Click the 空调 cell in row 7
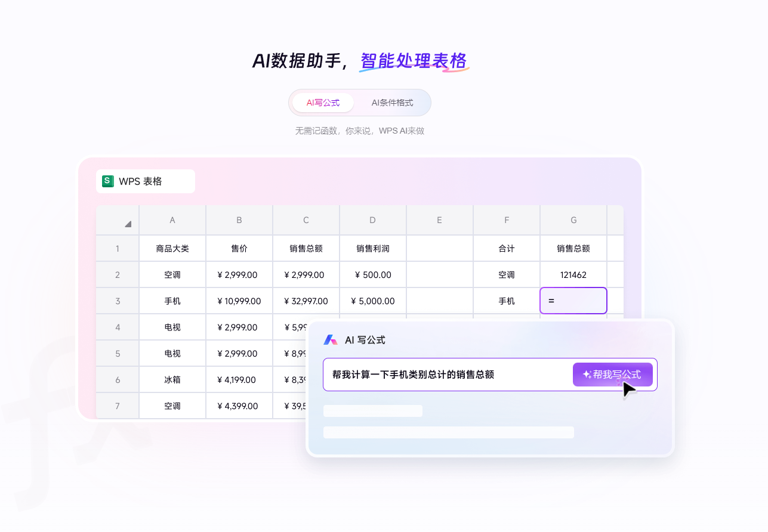Screen dimensions: 768x532 click(x=172, y=406)
